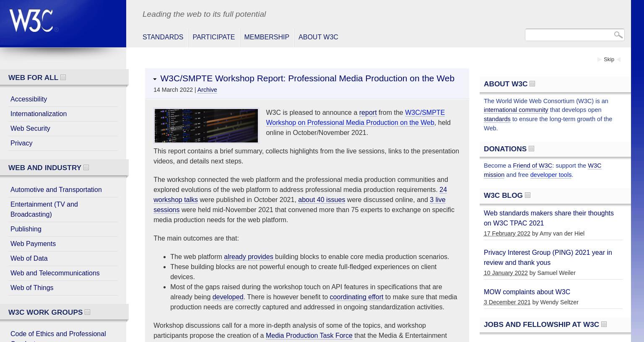Open MOW complaints about W3C post
The height and width of the screenshot is (342, 644).
(x=527, y=292)
